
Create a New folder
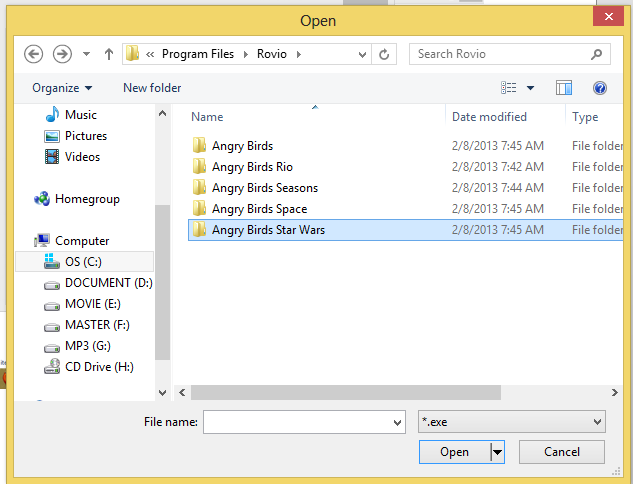point(152,88)
